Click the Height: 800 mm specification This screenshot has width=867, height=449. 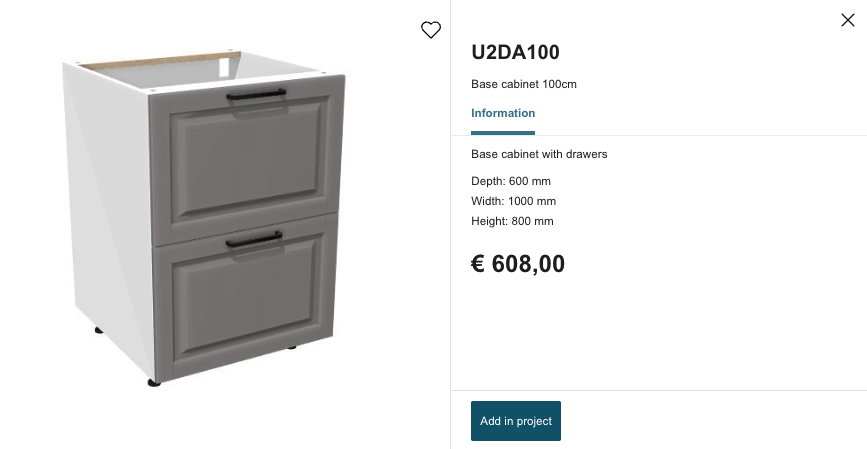(512, 221)
